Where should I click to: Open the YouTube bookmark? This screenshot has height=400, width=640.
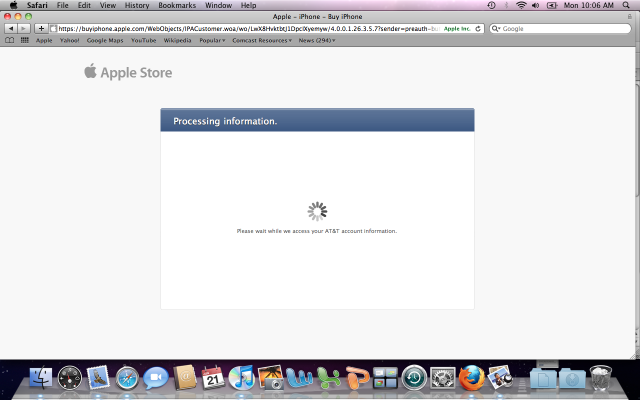click(x=143, y=40)
